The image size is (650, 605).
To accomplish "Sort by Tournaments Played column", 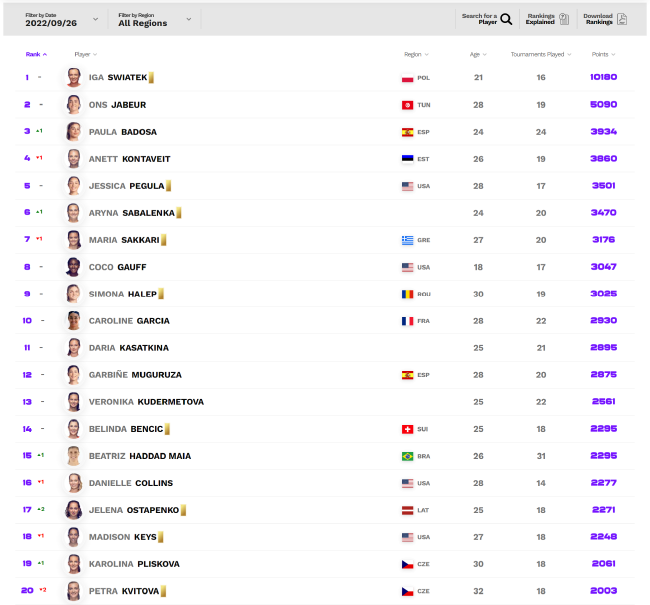I will coord(541,54).
